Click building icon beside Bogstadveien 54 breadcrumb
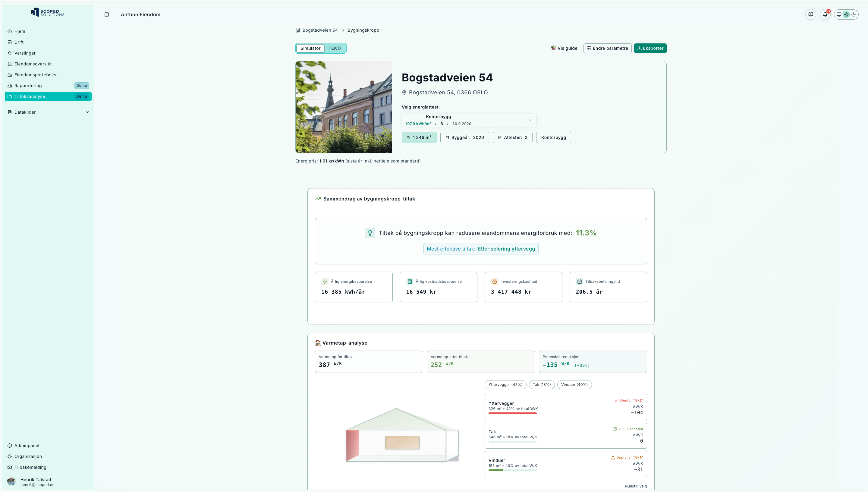Screen dimensions: 868x492 (x=297, y=30)
